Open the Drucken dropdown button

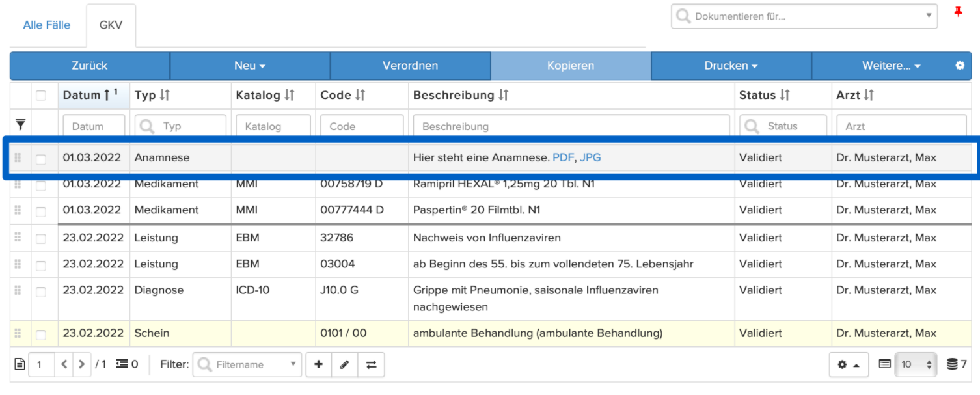[731, 66]
